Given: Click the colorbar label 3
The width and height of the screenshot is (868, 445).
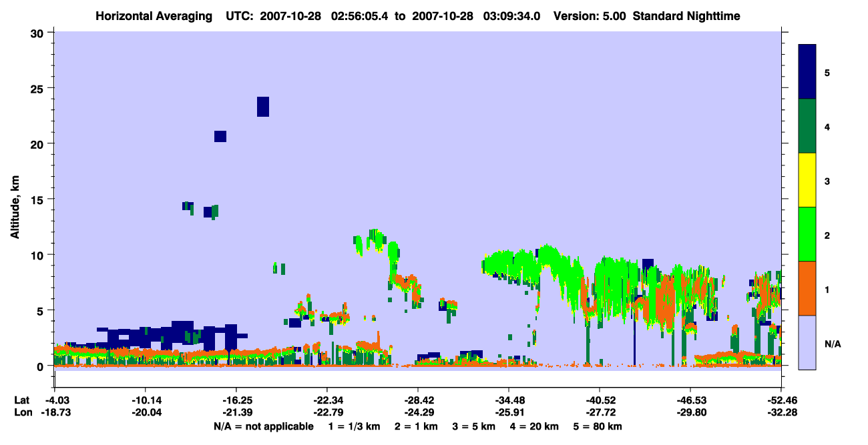Looking at the screenshot, I should coord(827,181).
